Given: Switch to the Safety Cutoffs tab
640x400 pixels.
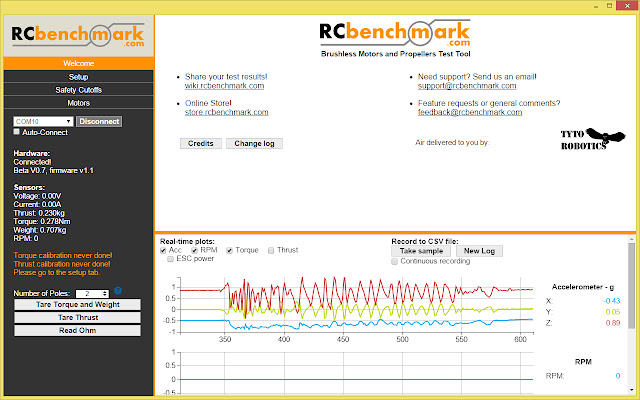Looking at the screenshot, I should pos(78,90).
